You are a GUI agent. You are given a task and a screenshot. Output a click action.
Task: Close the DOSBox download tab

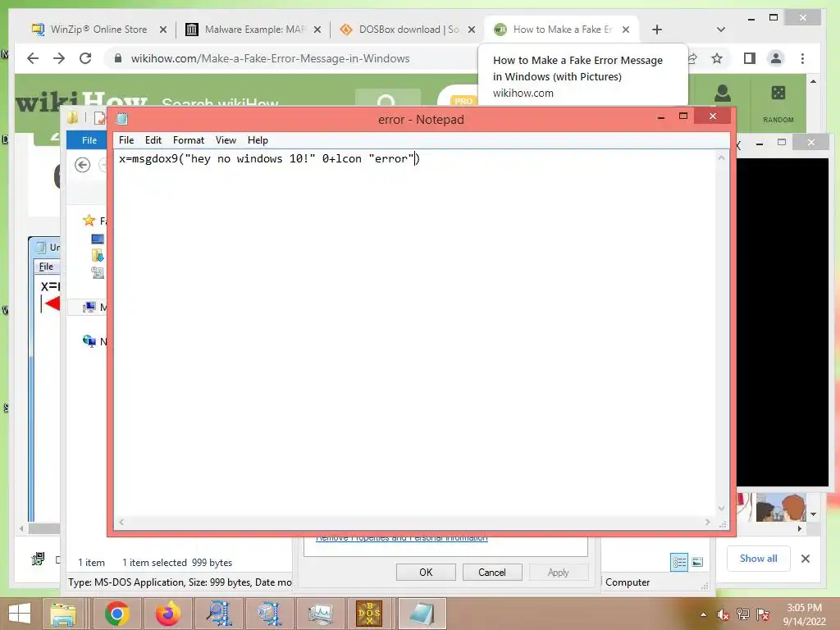472,30
